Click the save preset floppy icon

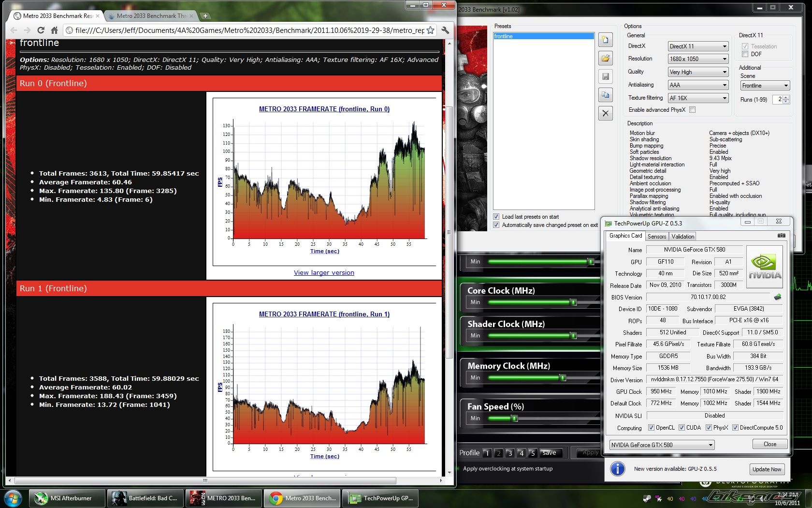coord(605,76)
